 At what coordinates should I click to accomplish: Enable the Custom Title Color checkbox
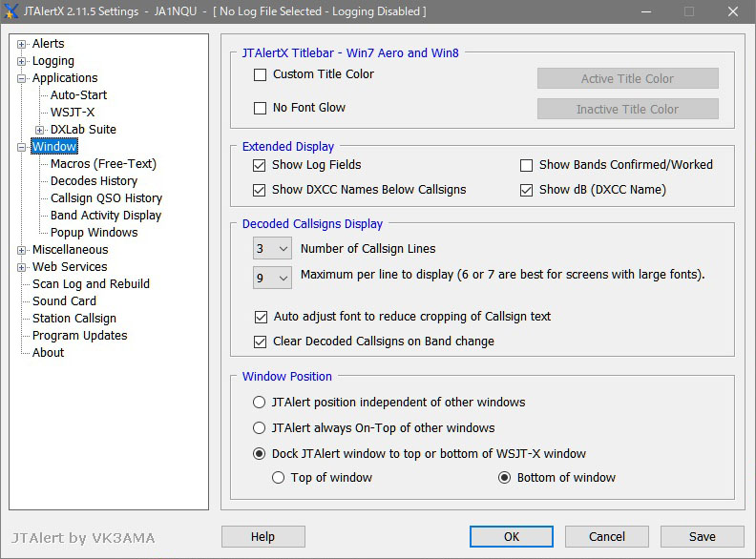(x=260, y=75)
